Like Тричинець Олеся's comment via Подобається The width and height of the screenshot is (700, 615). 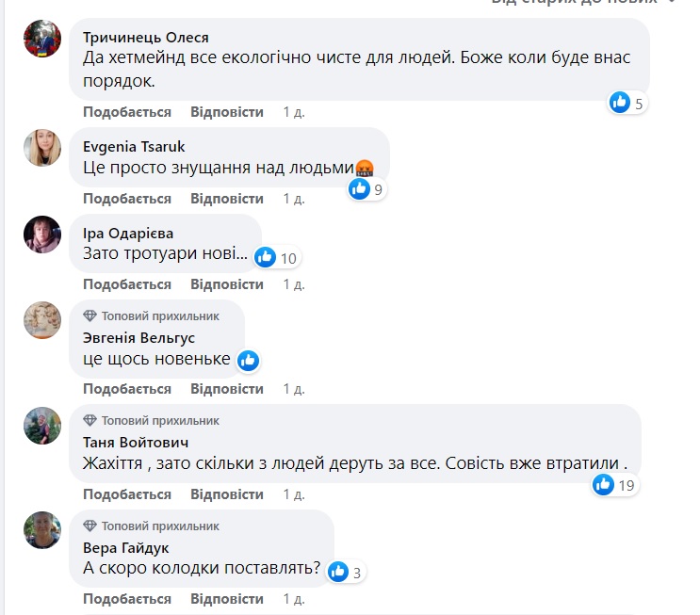pos(127,112)
